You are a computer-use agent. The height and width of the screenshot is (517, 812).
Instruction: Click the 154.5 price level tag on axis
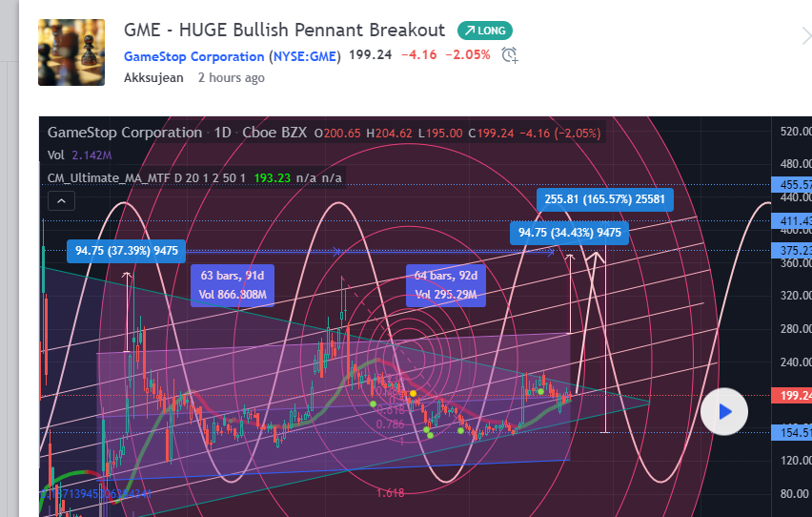[792, 433]
